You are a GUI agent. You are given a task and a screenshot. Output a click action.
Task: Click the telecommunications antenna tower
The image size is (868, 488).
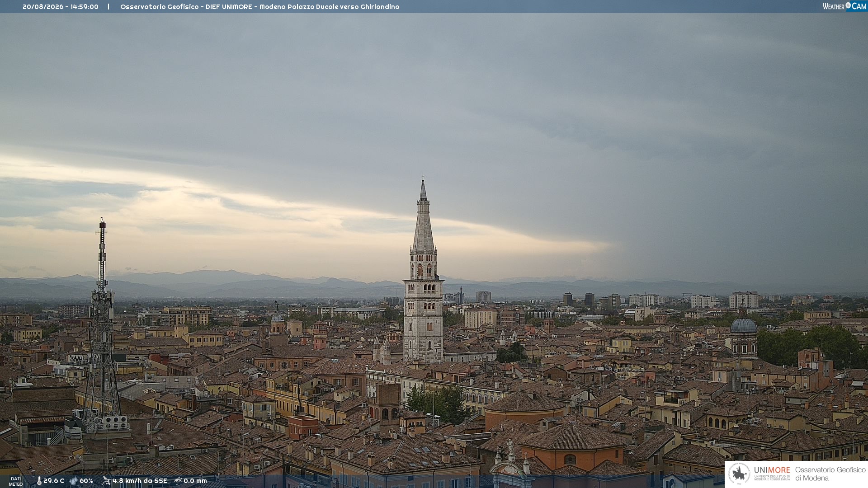102,325
